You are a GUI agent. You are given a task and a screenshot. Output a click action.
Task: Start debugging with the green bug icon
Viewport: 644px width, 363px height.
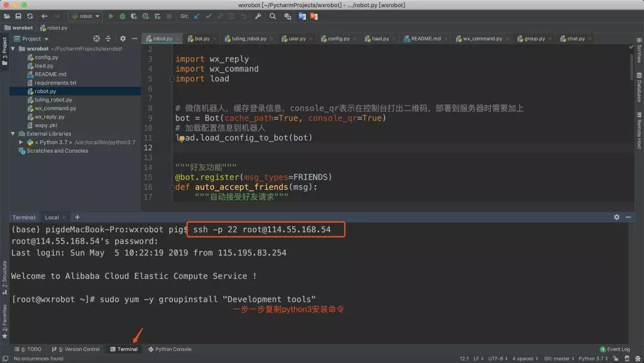click(122, 16)
